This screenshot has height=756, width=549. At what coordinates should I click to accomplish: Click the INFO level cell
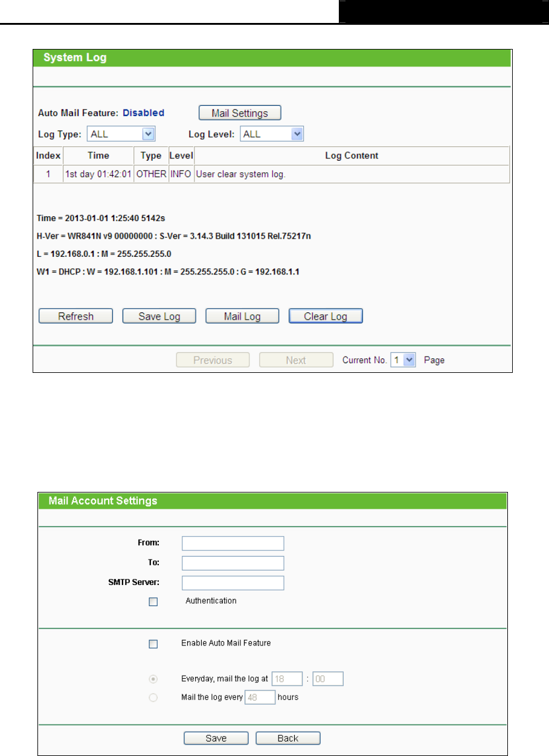click(x=181, y=174)
